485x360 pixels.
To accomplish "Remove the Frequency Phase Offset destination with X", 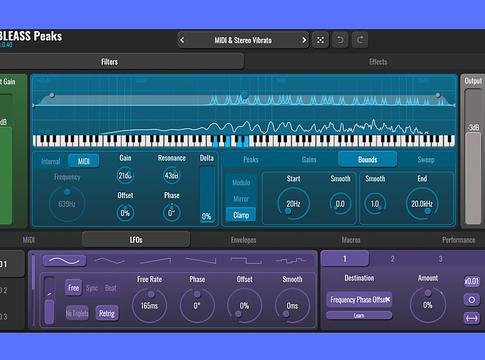I will tap(388, 299).
